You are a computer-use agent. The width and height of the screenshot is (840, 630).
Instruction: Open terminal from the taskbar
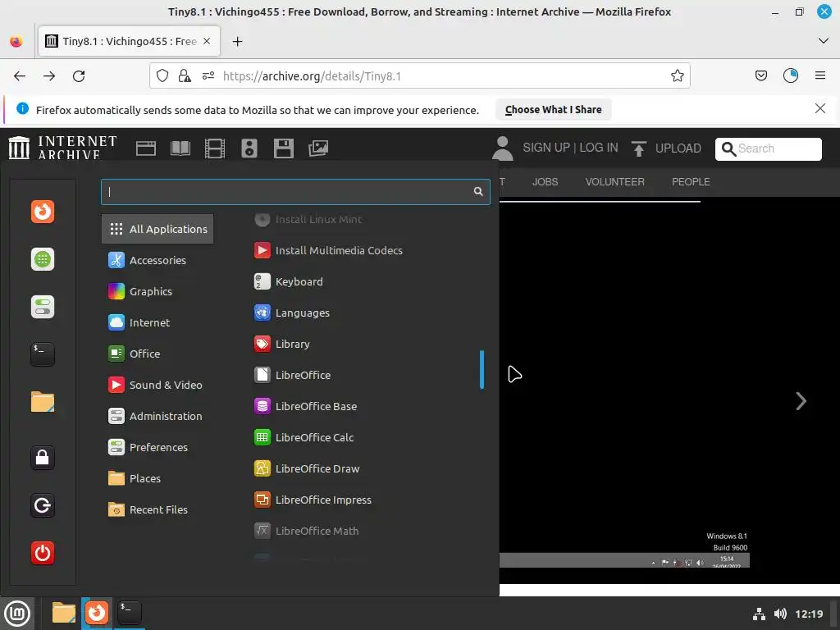tap(129, 613)
